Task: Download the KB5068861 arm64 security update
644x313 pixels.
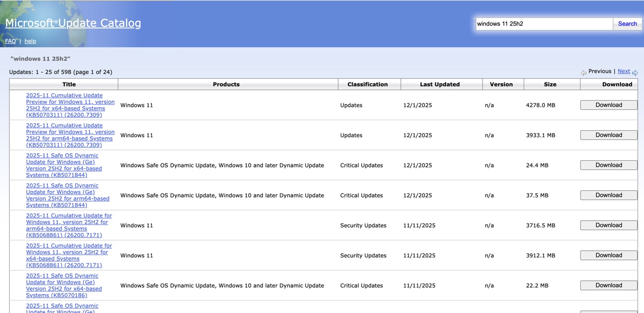Action: [x=608, y=225]
